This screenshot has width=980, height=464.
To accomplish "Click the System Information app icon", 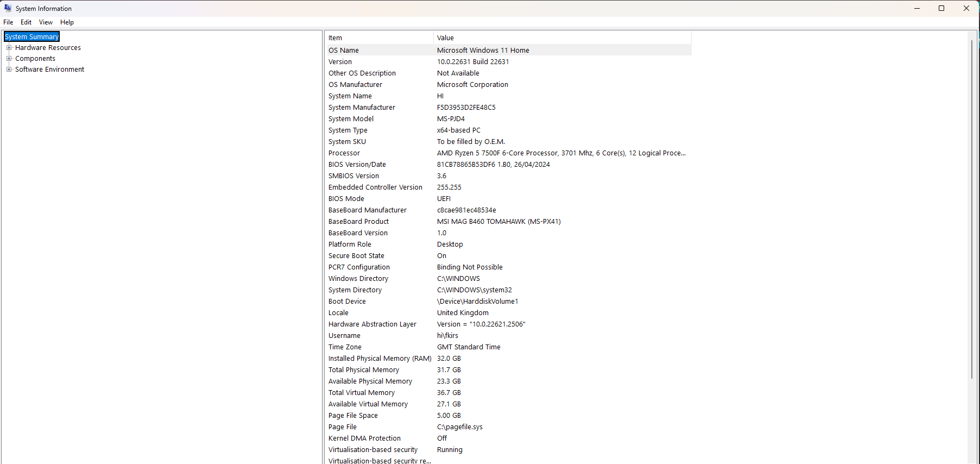I will tap(8, 8).
